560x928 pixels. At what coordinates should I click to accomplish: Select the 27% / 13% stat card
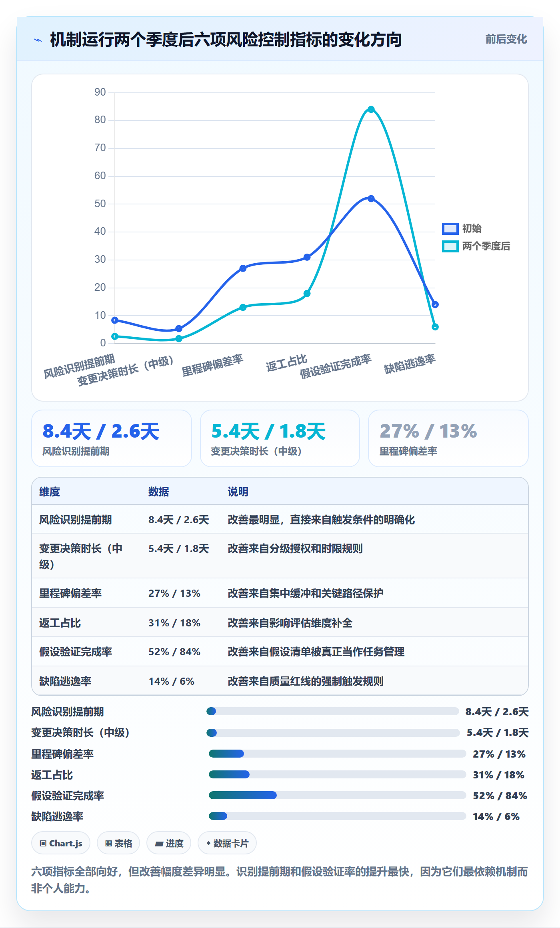tap(448, 438)
